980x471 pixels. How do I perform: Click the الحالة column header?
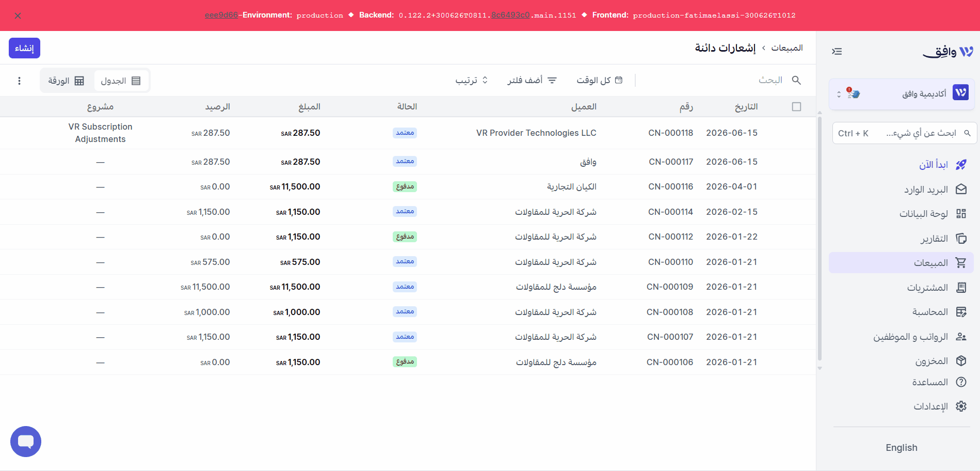pos(407,107)
